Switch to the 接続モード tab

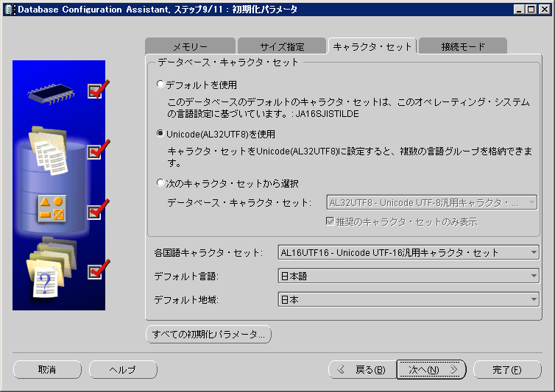(x=463, y=46)
